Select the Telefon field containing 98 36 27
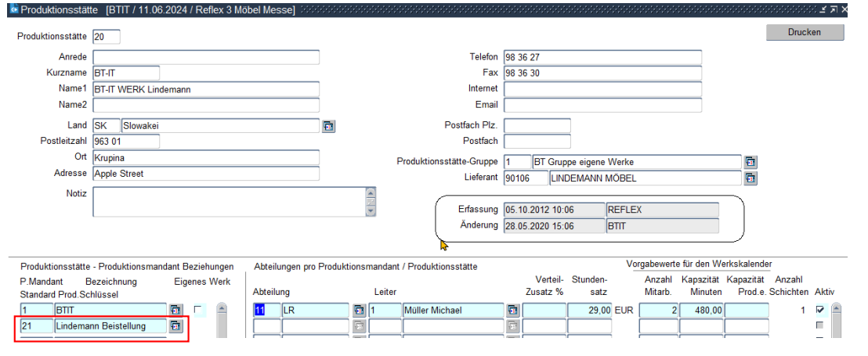 click(602, 57)
